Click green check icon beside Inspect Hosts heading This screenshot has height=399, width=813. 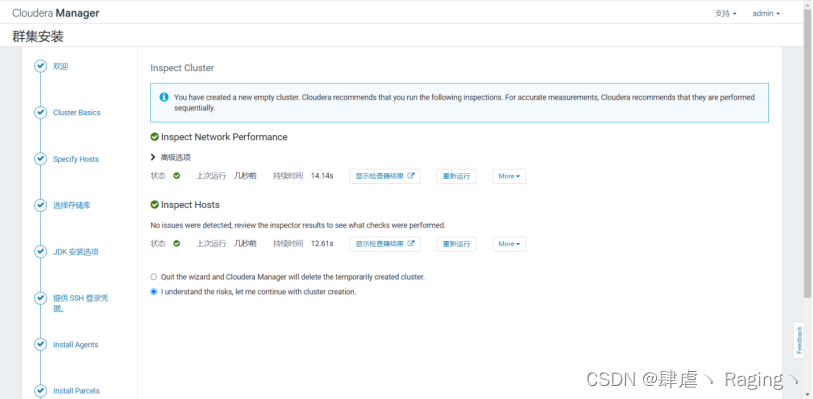pyautogui.click(x=155, y=205)
